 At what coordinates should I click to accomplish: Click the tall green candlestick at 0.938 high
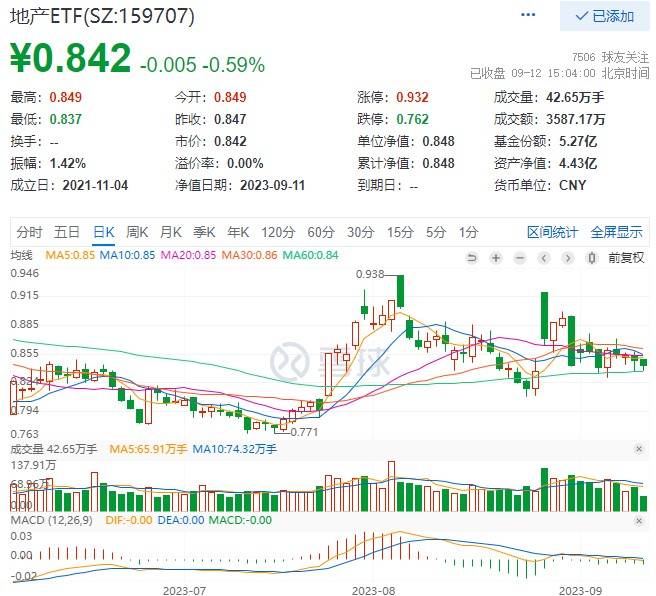400,291
